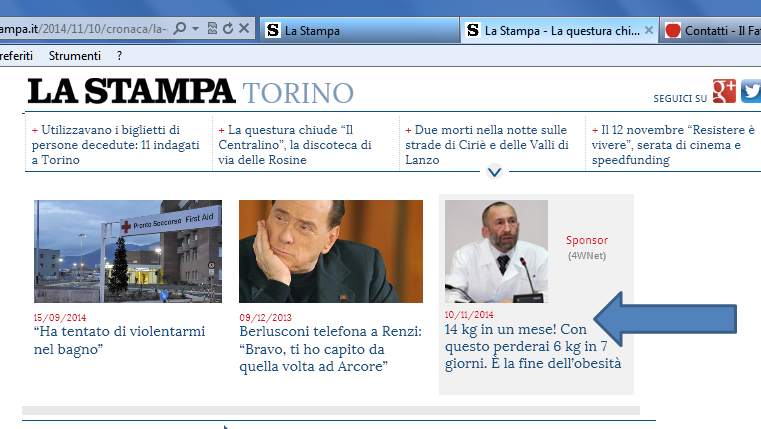The image size is (761, 429).
Task: Close the La questura chiude tab
Action: [649, 31]
